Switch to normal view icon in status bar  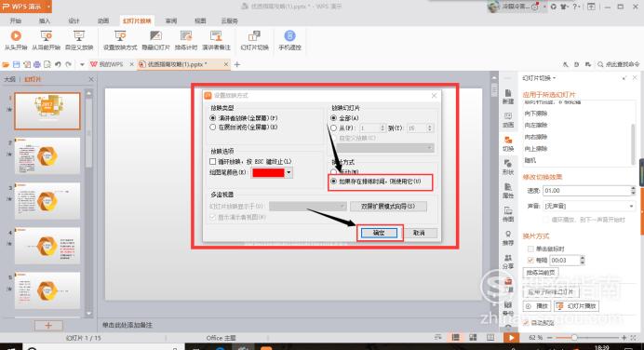coord(455,338)
